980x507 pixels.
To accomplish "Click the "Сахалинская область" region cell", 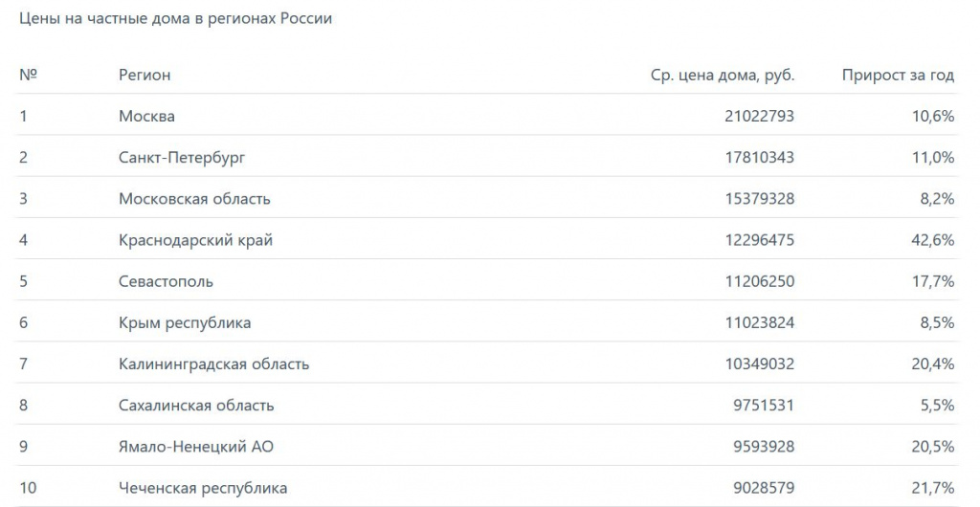I will (196, 405).
